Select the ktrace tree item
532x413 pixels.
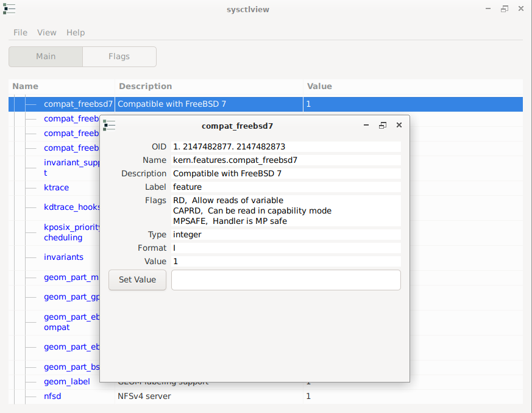(x=56, y=187)
